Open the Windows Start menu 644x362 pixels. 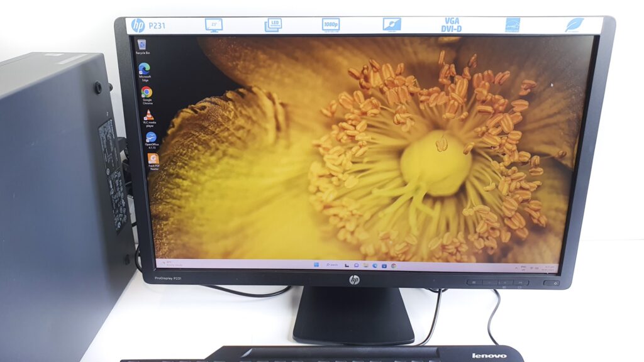(316, 265)
